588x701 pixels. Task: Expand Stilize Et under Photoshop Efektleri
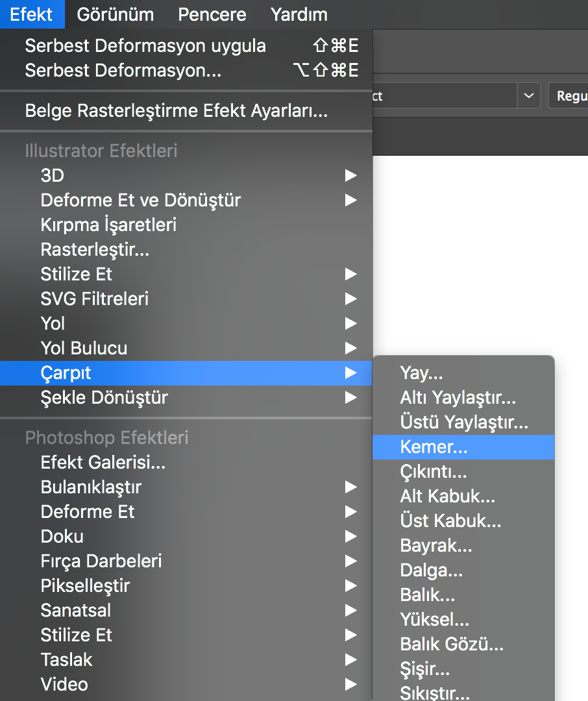(x=186, y=635)
